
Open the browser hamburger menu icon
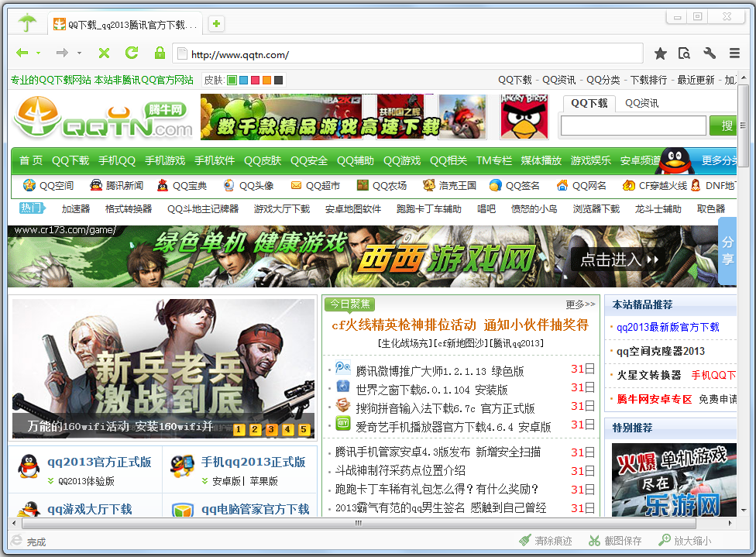(734, 53)
